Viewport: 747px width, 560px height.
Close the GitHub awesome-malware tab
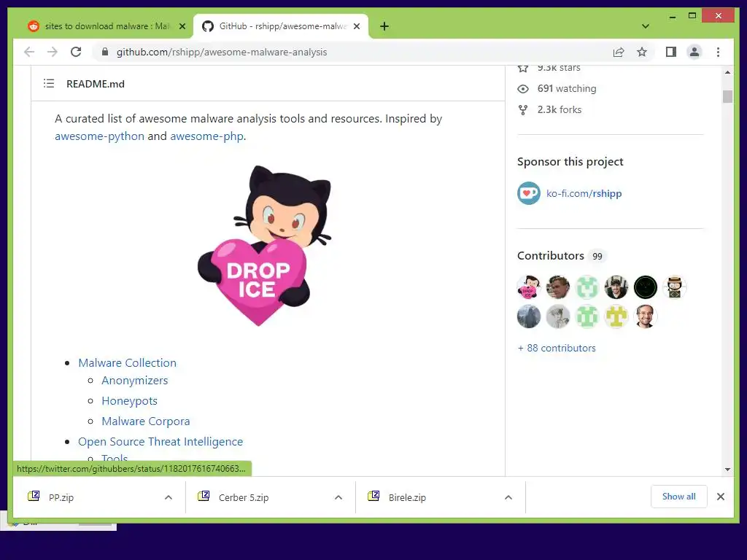tap(356, 26)
